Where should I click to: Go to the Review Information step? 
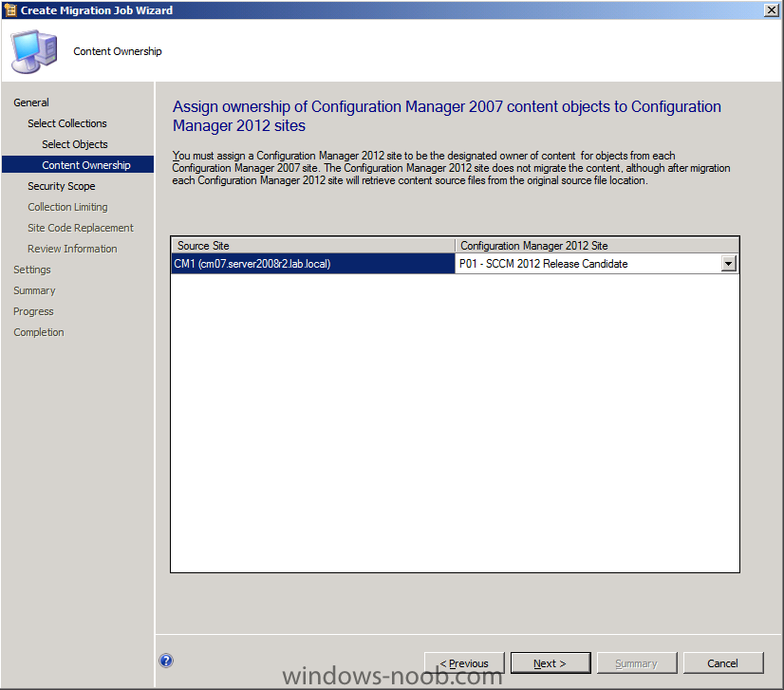pos(72,249)
